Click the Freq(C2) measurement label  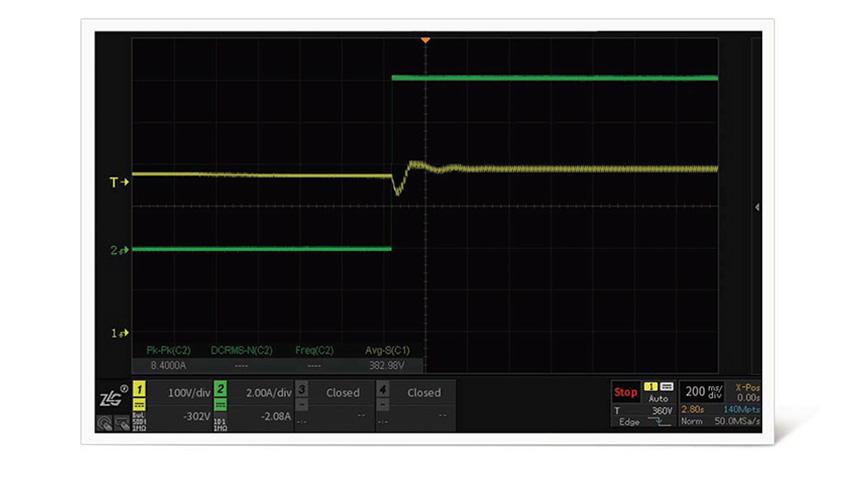click(x=314, y=350)
